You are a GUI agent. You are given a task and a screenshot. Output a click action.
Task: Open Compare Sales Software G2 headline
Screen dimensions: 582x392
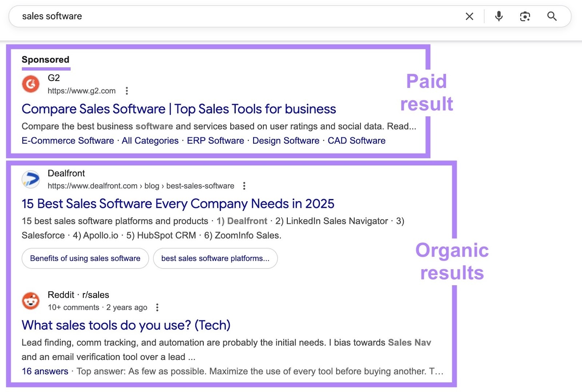coord(179,109)
